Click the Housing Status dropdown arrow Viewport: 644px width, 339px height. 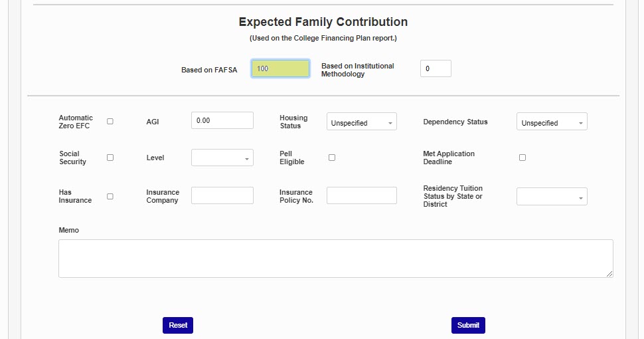(x=390, y=123)
